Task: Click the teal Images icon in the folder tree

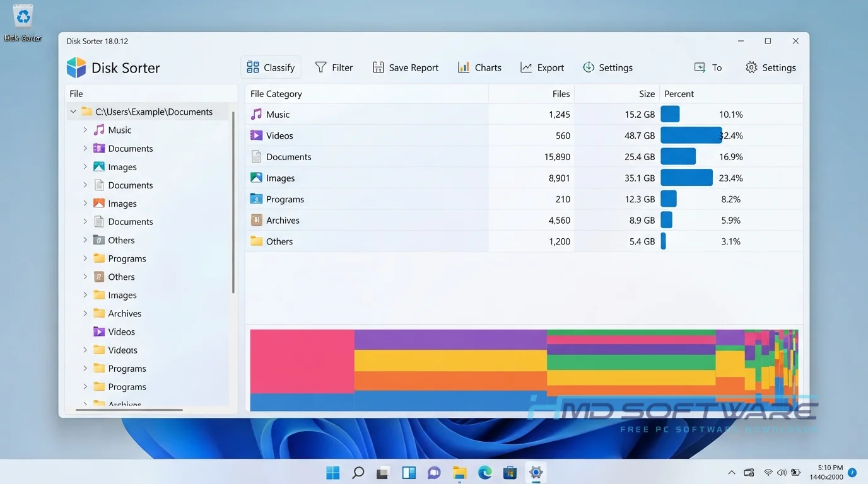Action: coord(99,167)
